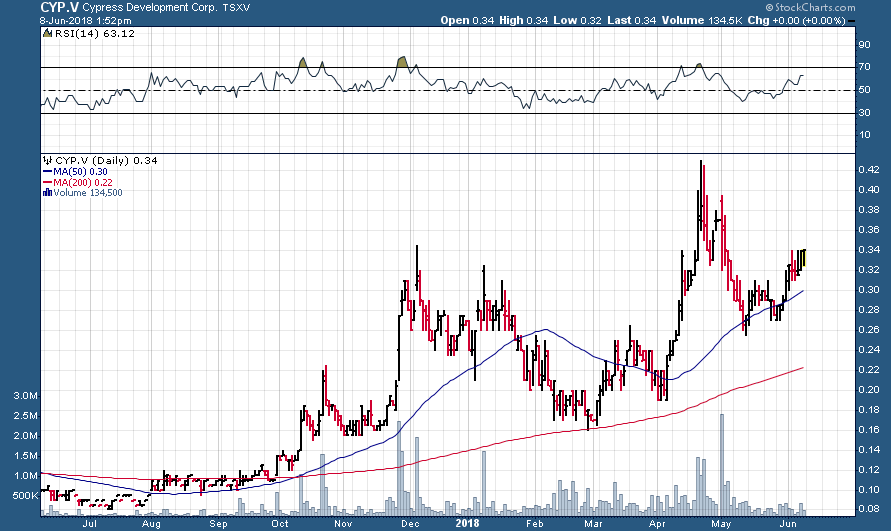Click the price axis label 0.20

coord(869,389)
